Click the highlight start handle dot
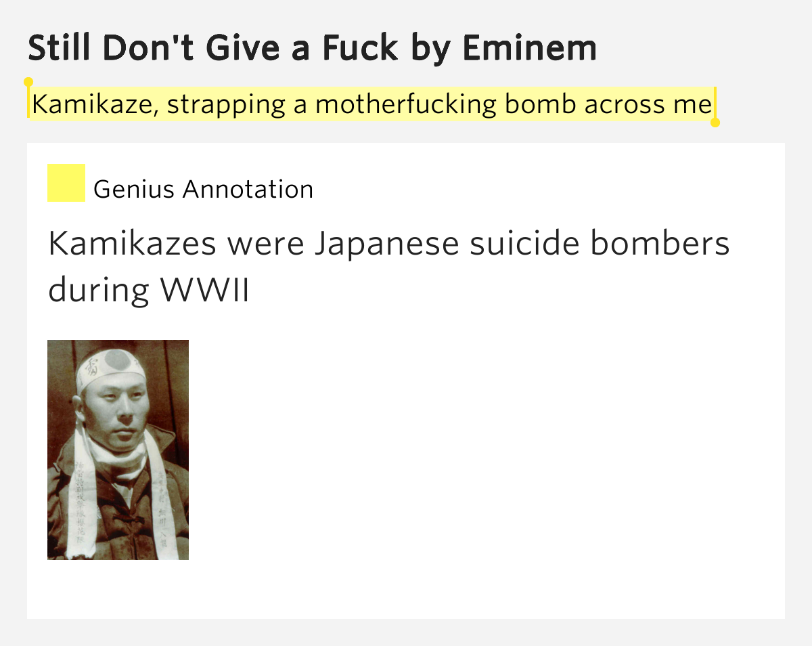The width and height of the screenshot is (812, 646). coord(28,82)
